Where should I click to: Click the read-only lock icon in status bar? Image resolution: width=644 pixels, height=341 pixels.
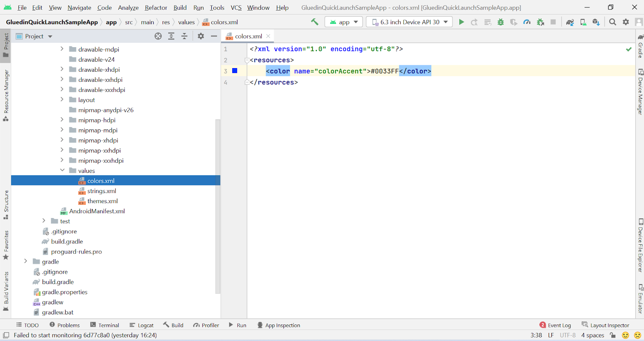click(x=613, y=335)
